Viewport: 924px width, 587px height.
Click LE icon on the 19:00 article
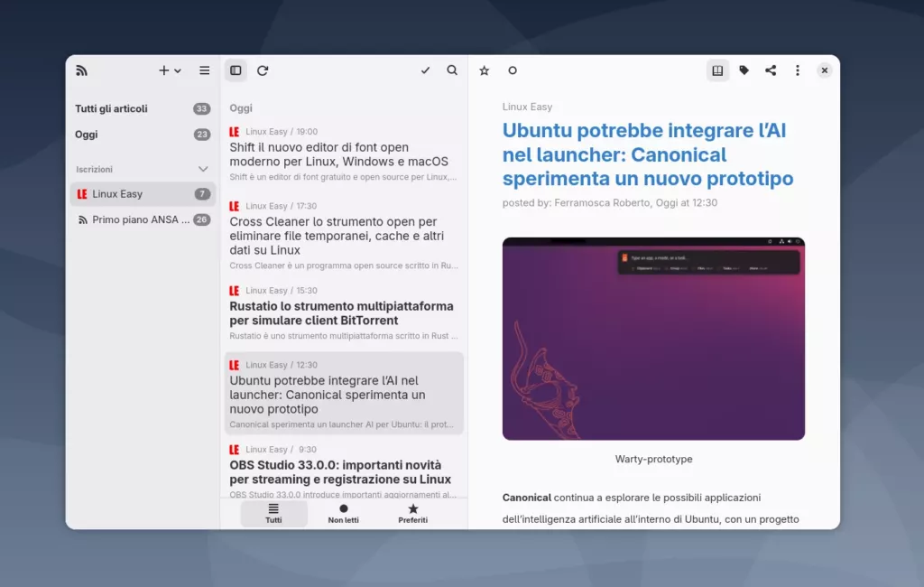pos(235,132)
